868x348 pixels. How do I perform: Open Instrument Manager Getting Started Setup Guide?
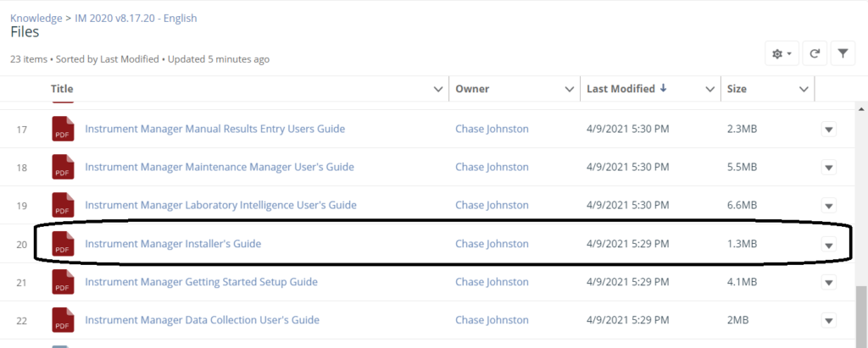pos(201,282)
